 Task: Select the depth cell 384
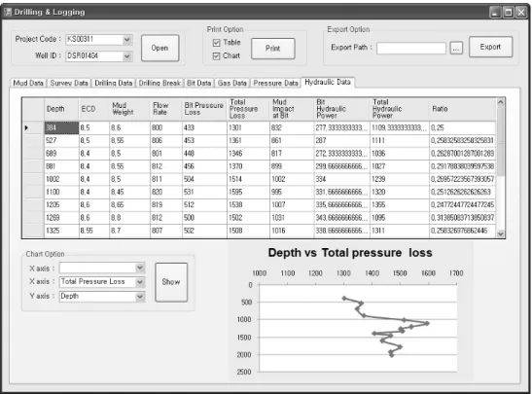click(61, 128)
